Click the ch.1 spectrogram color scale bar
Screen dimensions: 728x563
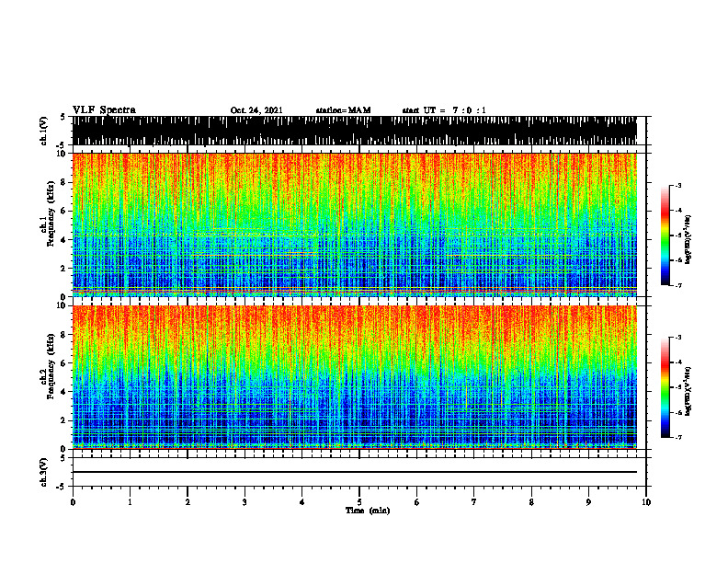(x=665, y=236)
